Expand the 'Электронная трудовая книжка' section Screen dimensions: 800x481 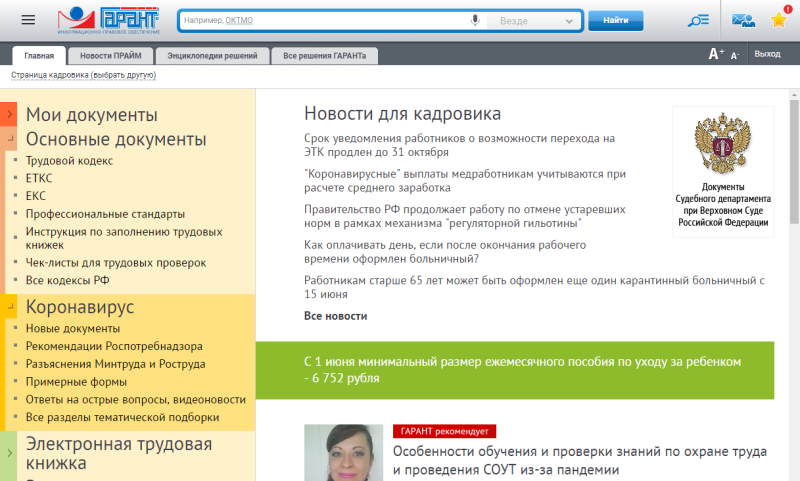coord(9,453)
